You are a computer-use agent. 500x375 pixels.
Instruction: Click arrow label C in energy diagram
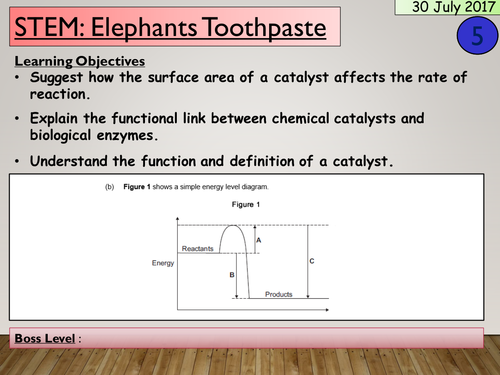point(312,261)
